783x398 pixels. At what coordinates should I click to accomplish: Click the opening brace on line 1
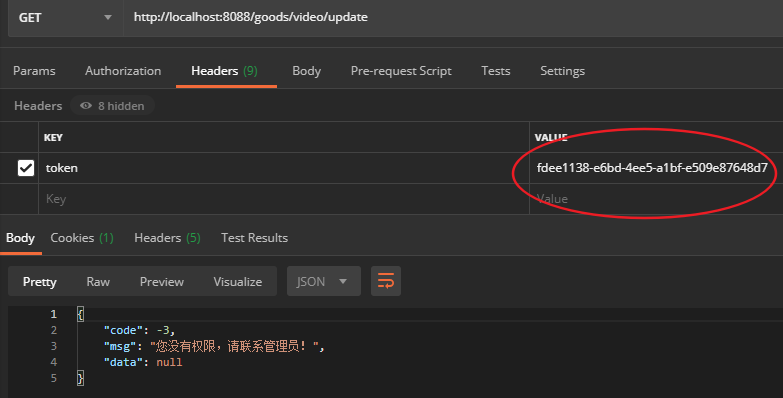pyautogui.click(x=80, y=314)
